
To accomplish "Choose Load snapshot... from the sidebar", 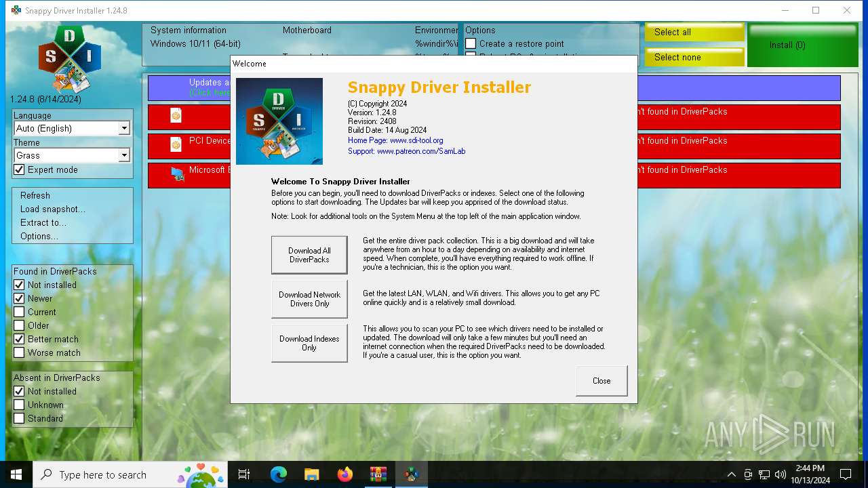I will (x=53, y=209).
